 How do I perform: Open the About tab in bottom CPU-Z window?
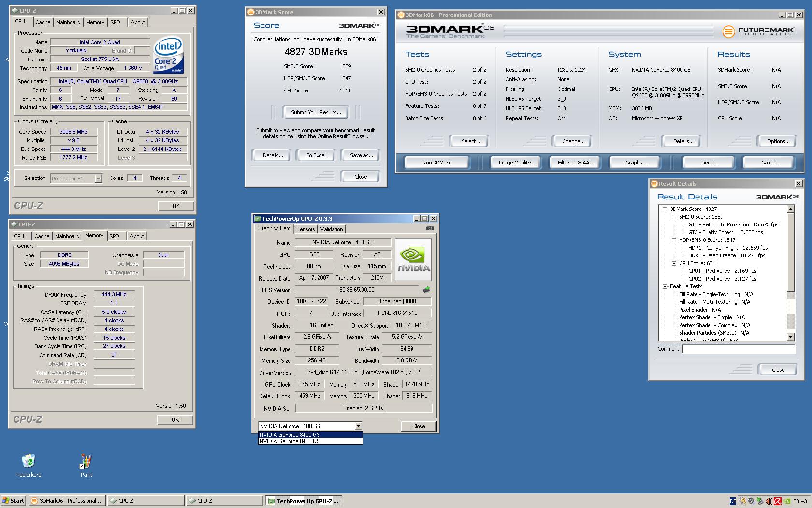pyautogui.click(x=137, y=236)
